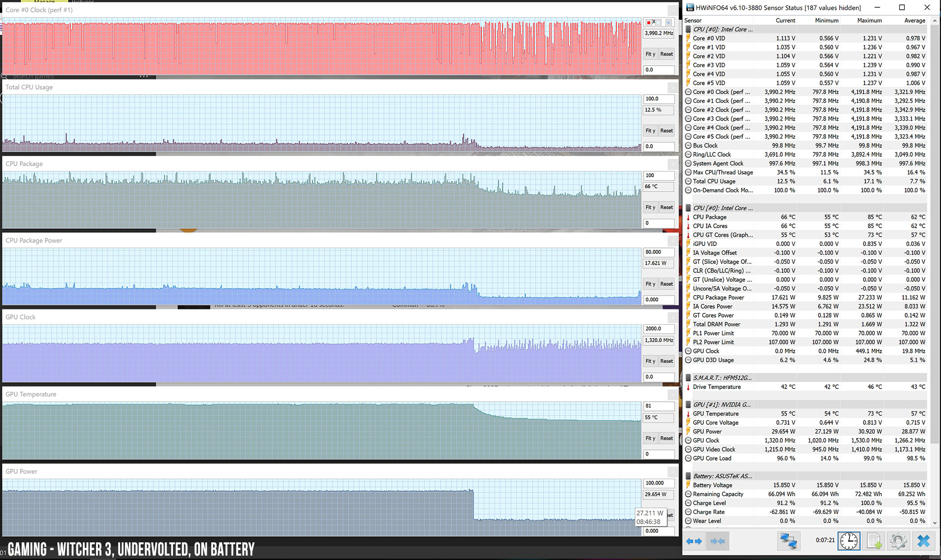This screenshot has height=560, width=941.
Task: Click Reset in Core #0 Clock graph
Action: 667,54
